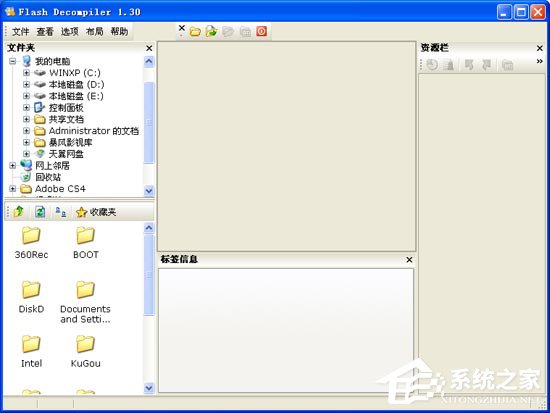Screen dimensions: 550x413
Task: Click the refresh folder icon
Action: [x=40, y=212]
